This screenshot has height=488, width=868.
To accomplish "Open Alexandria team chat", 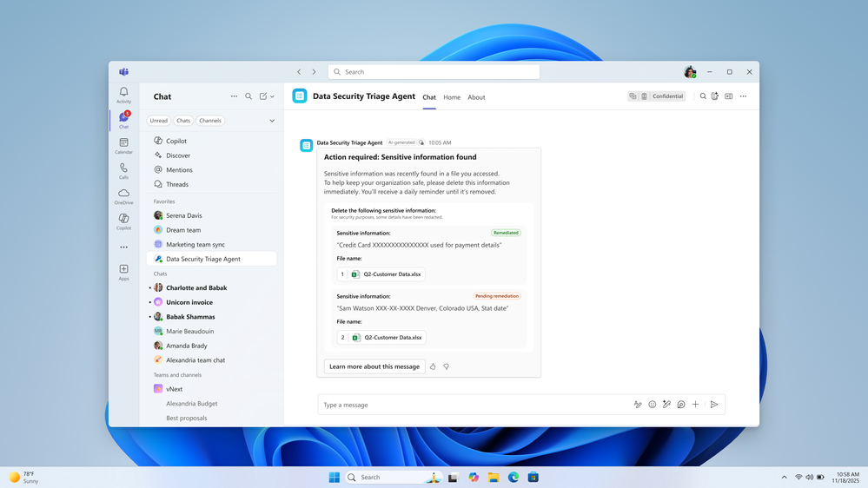I will tap(212, 359).
